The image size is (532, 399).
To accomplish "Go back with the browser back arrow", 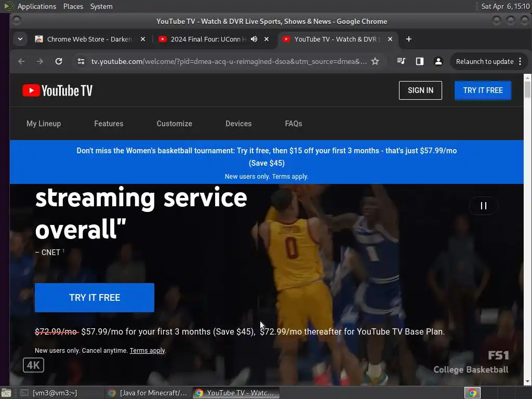I will [21, 61].
